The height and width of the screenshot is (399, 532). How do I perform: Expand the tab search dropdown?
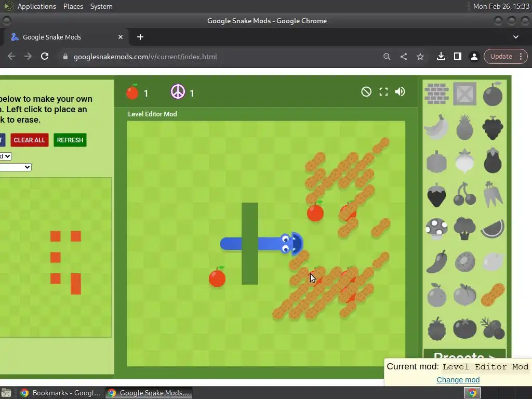[516, 37]
